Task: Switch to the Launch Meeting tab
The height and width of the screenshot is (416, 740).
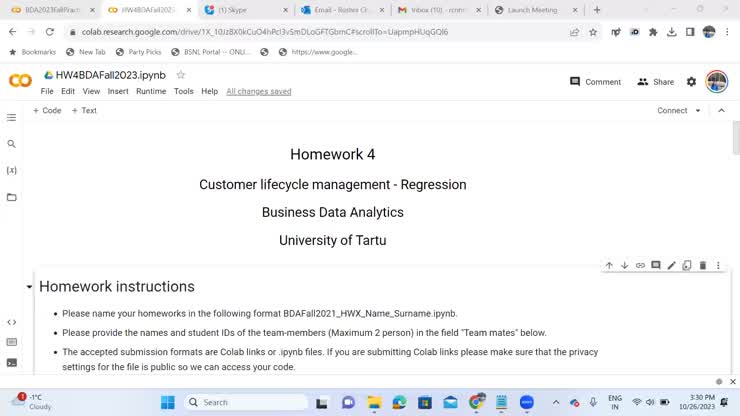Action: coord(536,10)
